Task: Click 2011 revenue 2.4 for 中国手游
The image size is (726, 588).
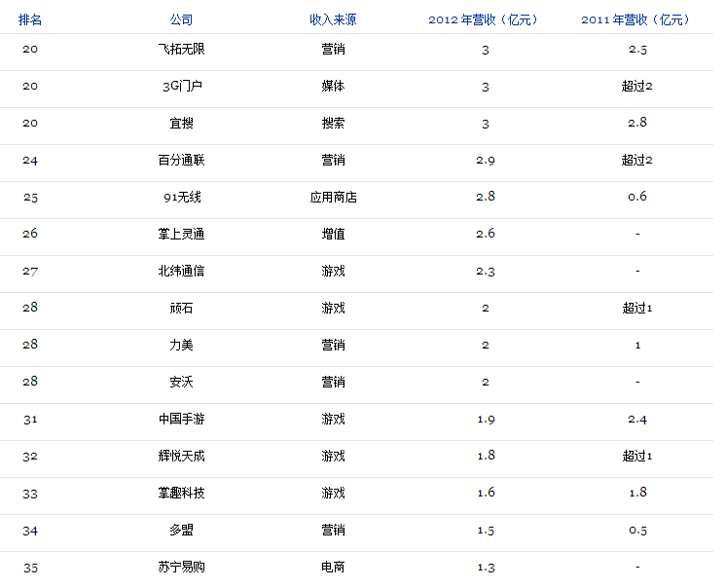Action: coord(637,419)
